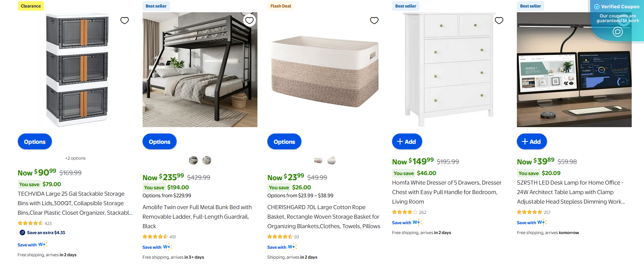This screenshot has height=265, width=644.
Task: Click the circular home icon in the coupon overlay
Action: (x=617, y=32)
